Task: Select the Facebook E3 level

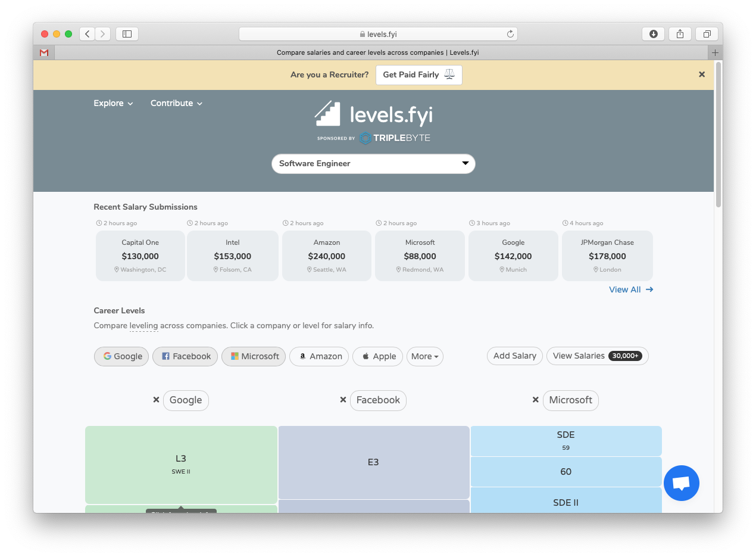Action: pyautogui.click(x=374, y=462)
